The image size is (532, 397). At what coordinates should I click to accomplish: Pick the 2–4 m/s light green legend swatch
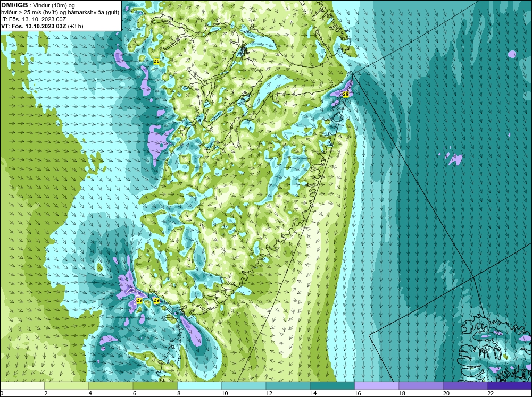(66, 386)
